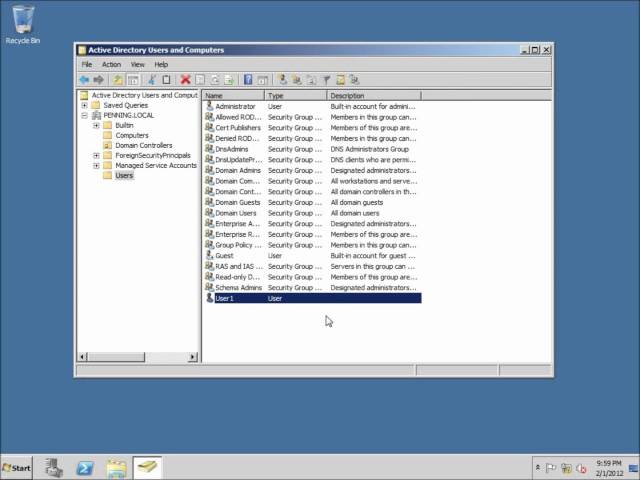Expand the Saved Queries node
Image resolution: width=640 pixels, height=480 pixels.
point(84,105)
